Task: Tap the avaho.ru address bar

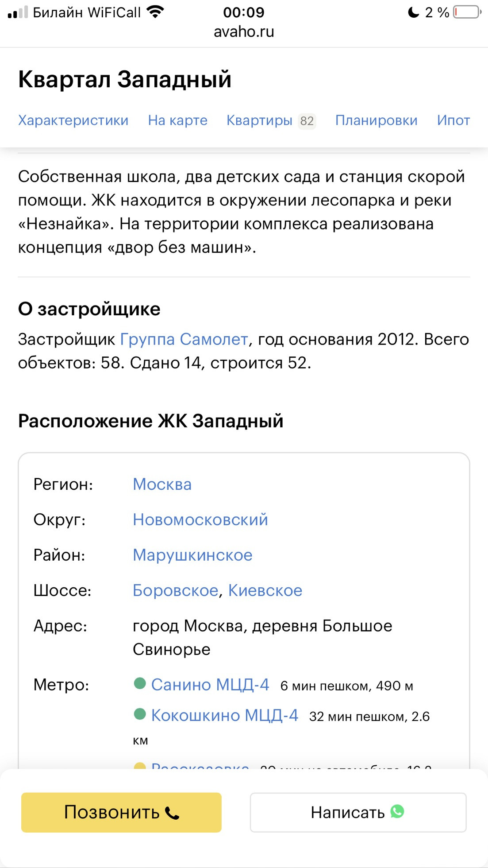Action: point(244,32)
